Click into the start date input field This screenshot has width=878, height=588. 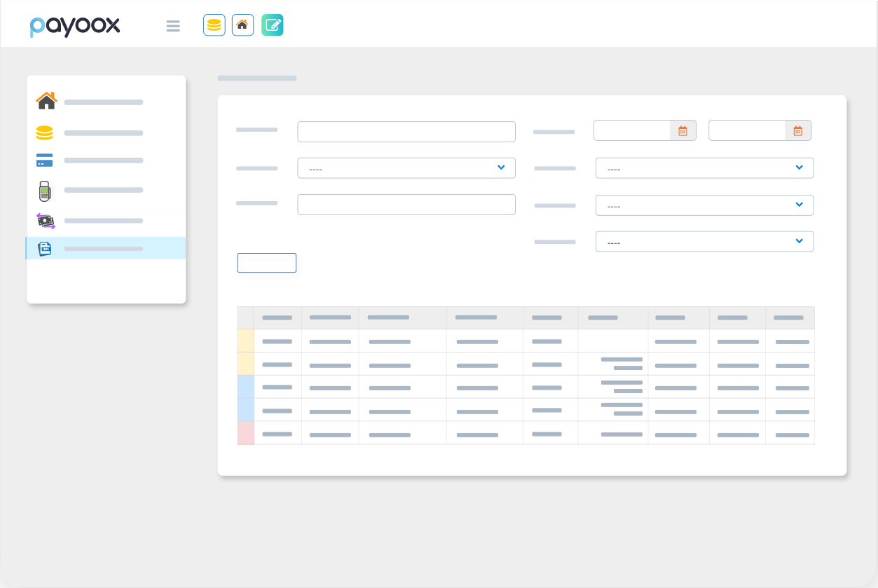(632, 130)
